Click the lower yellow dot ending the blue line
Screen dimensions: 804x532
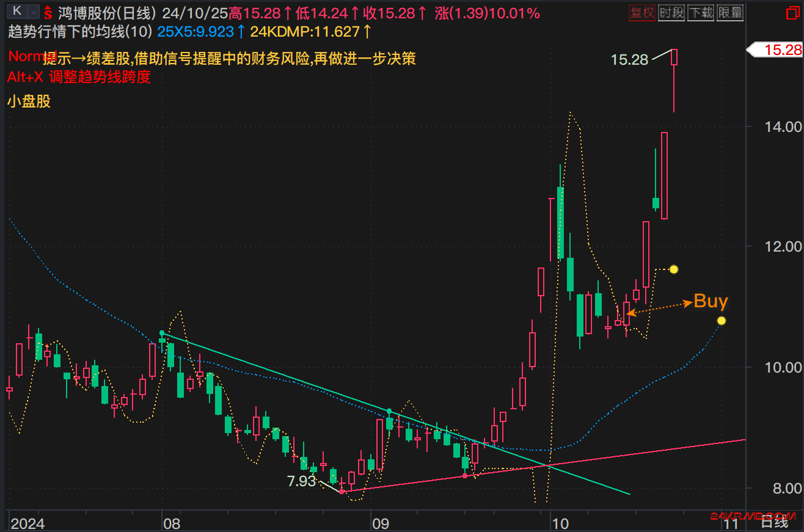722,321
